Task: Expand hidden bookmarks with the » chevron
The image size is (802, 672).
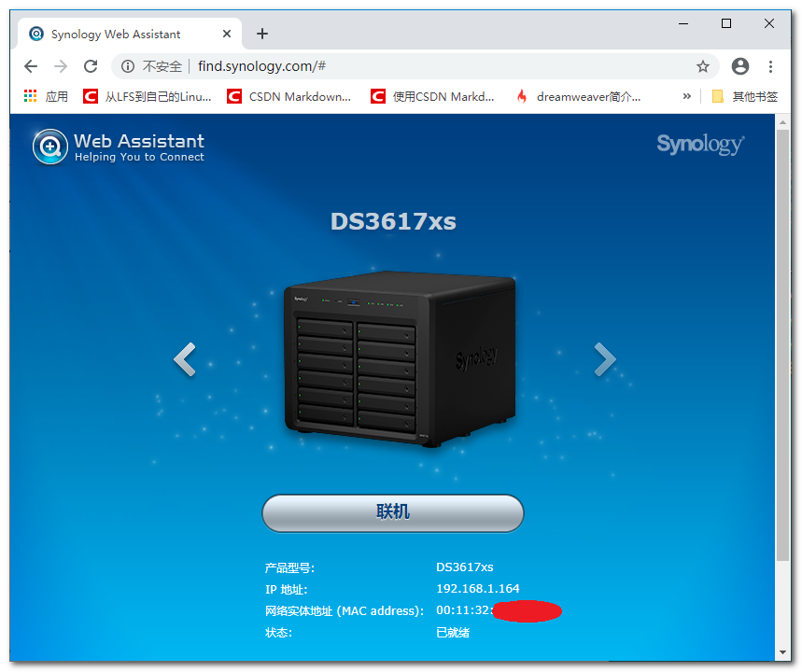Action: pyautogui.click(x=687, y=96)
